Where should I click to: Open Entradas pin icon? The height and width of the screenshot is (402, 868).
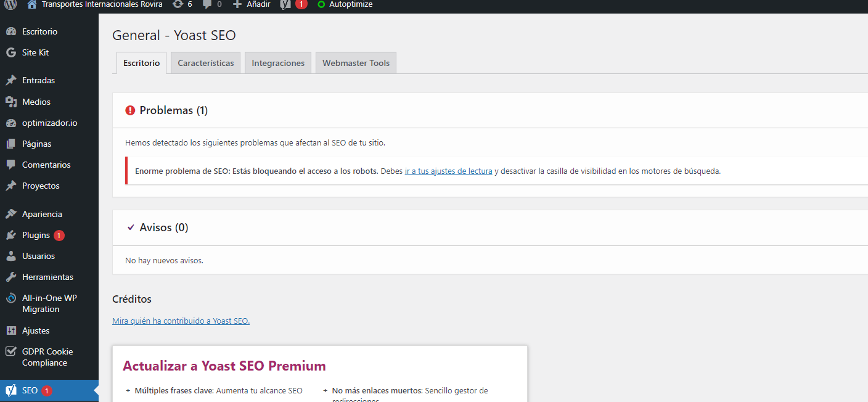coord(10,80)
